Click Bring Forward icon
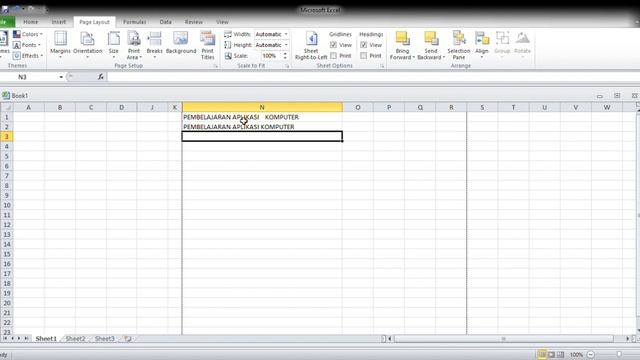 [x=402, y=39]
